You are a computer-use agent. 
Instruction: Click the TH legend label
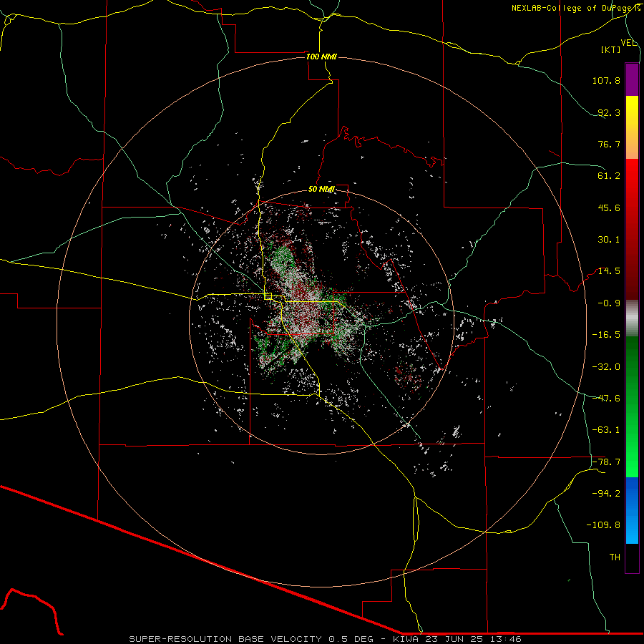[x=615, y=557]
